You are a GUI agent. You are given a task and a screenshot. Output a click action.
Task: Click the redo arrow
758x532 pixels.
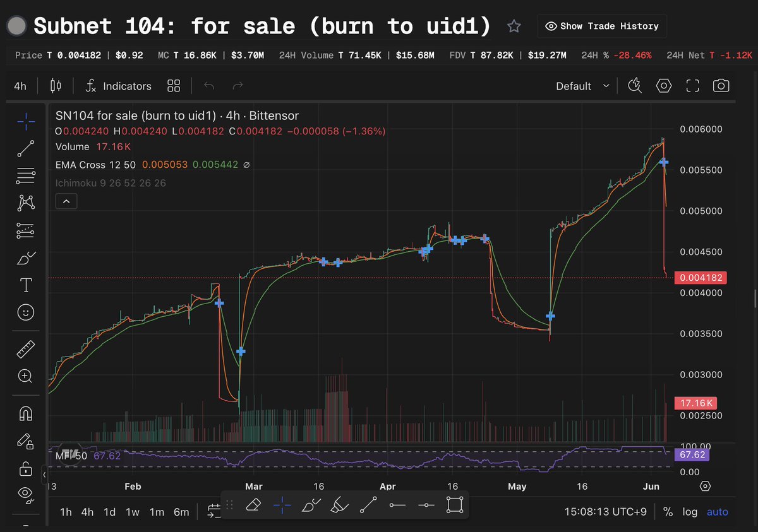coord(238,86)
